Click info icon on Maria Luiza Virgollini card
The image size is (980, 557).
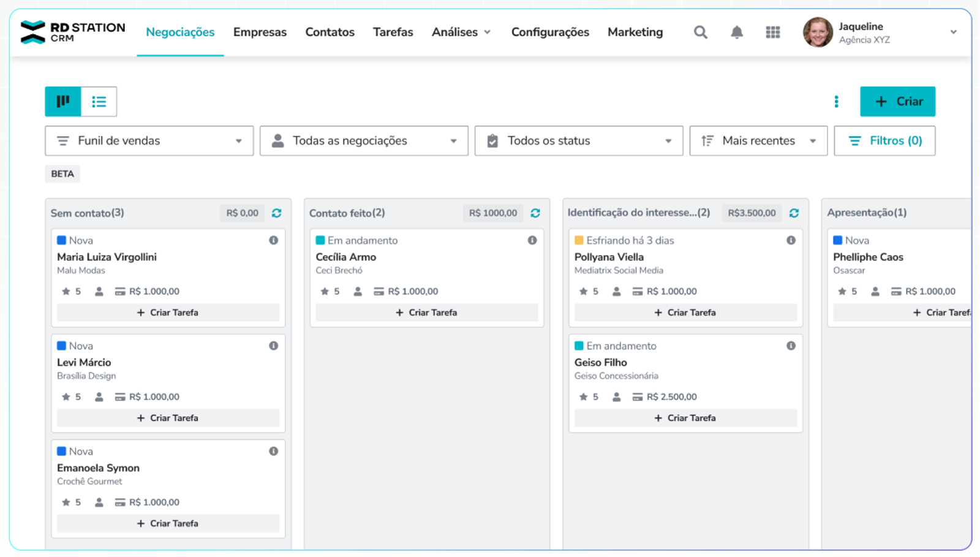pos(274,240)
